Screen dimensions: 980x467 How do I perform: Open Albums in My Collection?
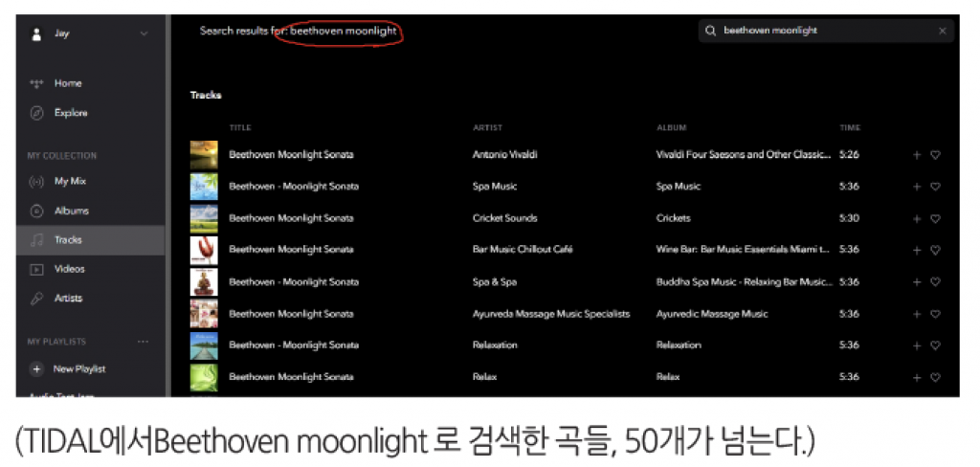71,211
